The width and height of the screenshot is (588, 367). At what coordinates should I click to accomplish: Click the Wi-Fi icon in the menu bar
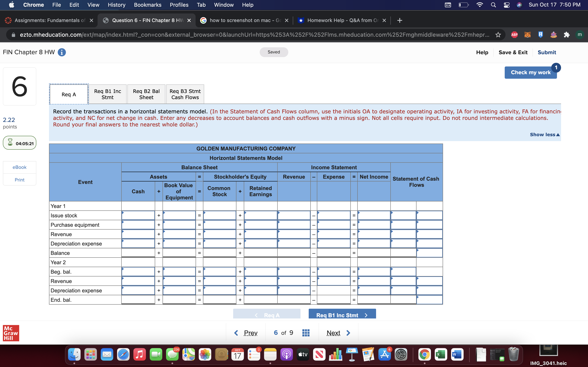pyautogui.click(x=480, y=5)
